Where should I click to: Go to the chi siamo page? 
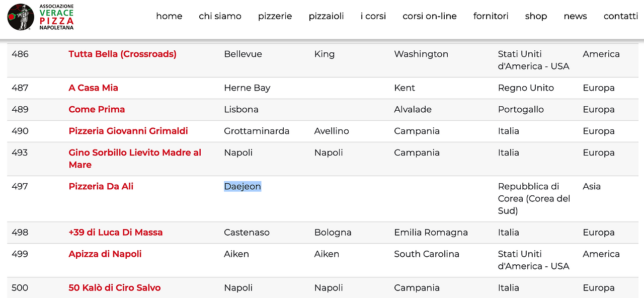point(220,16)
